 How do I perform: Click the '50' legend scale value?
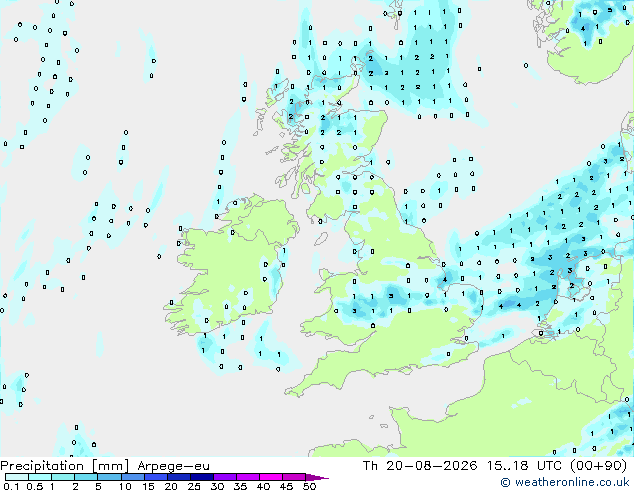coord(309,486)
